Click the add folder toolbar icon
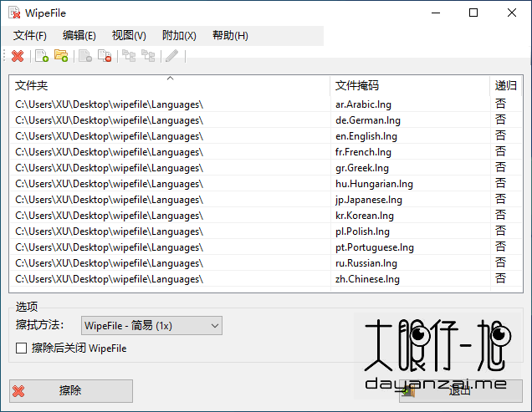This screenshot has height=412, width=532. [61, 56]
